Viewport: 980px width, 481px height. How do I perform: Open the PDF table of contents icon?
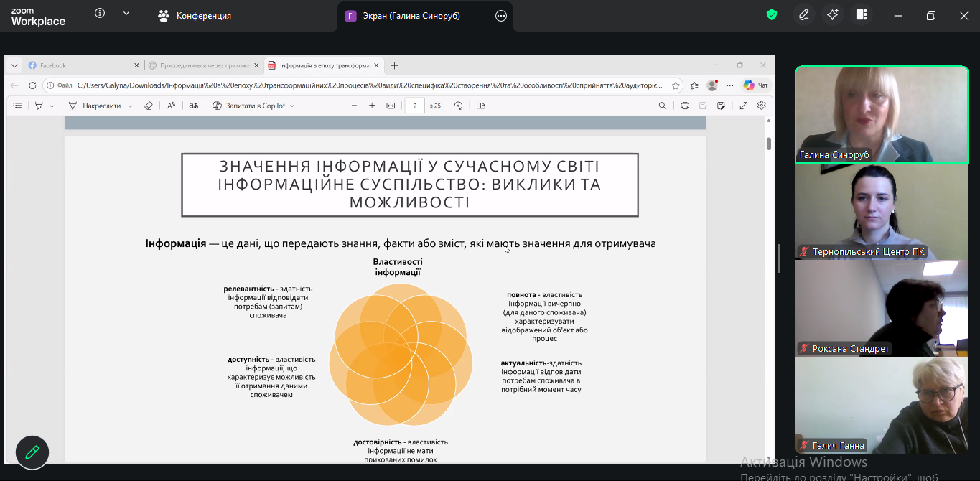click(x=17, y=106)
